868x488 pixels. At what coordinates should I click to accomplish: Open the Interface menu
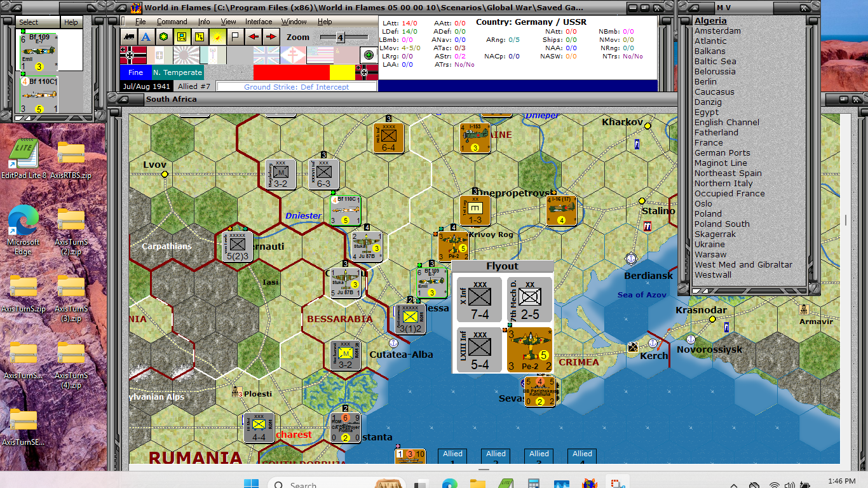pyautogui.click(x=259, y=22)
